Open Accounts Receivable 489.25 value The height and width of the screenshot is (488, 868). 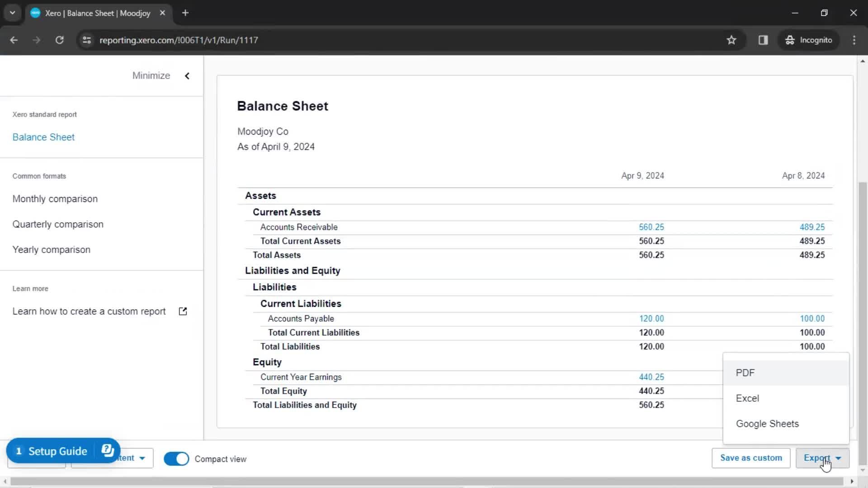pos(812,227)
